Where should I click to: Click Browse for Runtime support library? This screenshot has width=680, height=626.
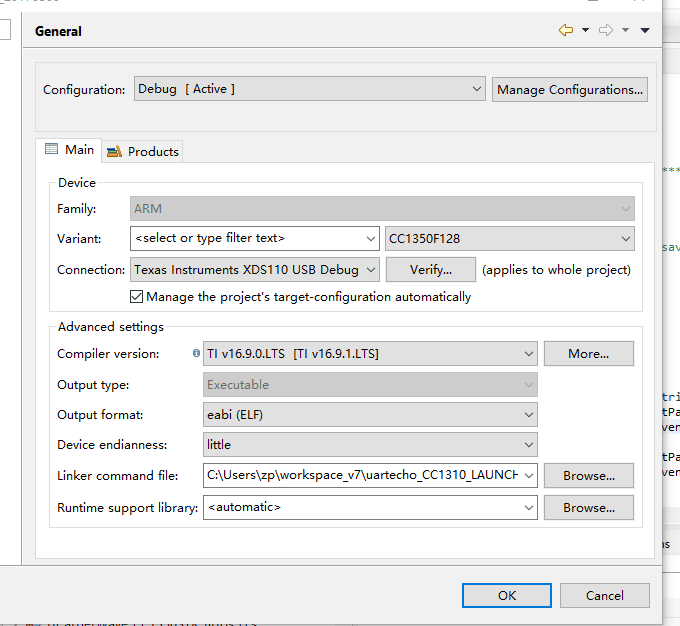[x=588, y=508]
